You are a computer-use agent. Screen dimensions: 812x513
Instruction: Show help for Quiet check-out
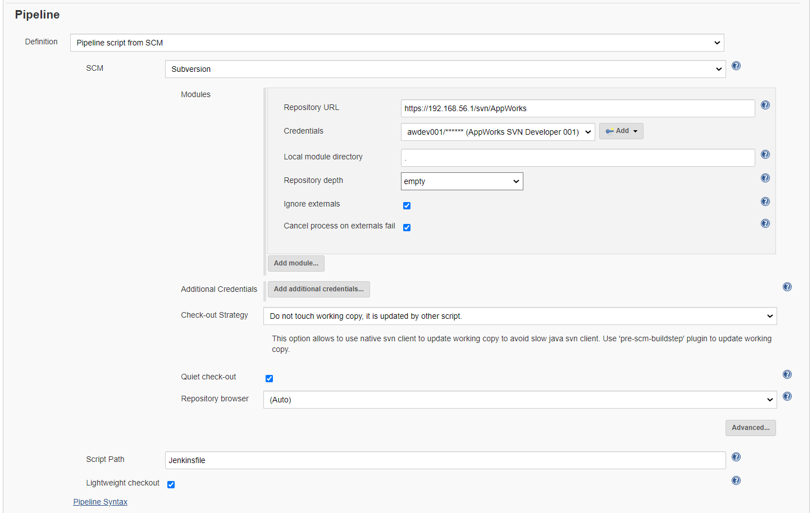tap(787, 375)
